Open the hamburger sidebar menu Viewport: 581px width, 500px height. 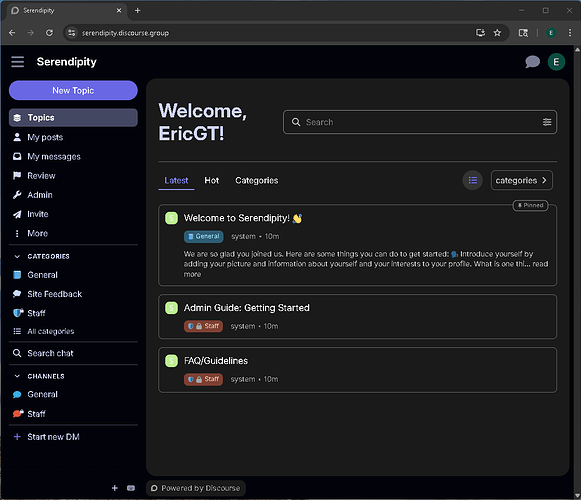pos(17,62)
